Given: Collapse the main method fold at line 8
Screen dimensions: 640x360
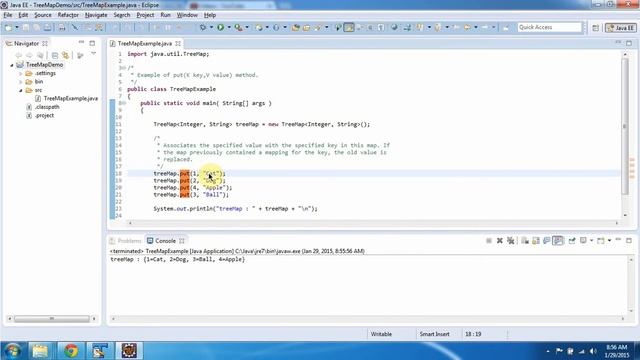Looking at the screenshot, I should tap(123, 103).
